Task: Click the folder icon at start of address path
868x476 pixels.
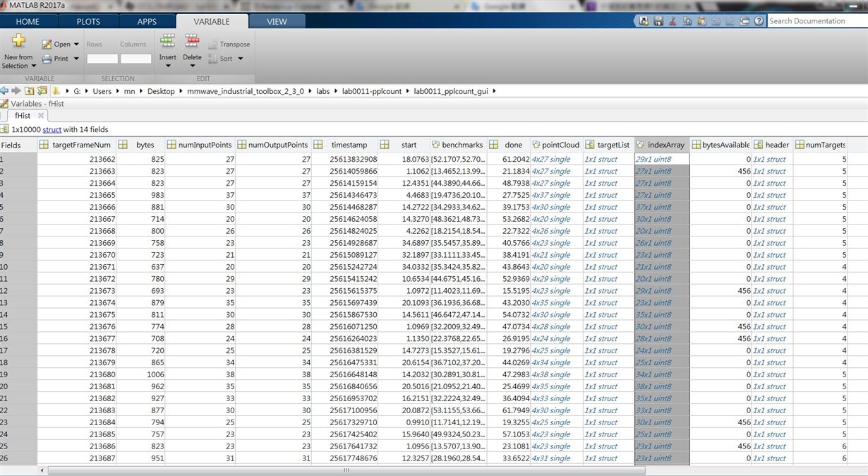Action: pos(56,90)
